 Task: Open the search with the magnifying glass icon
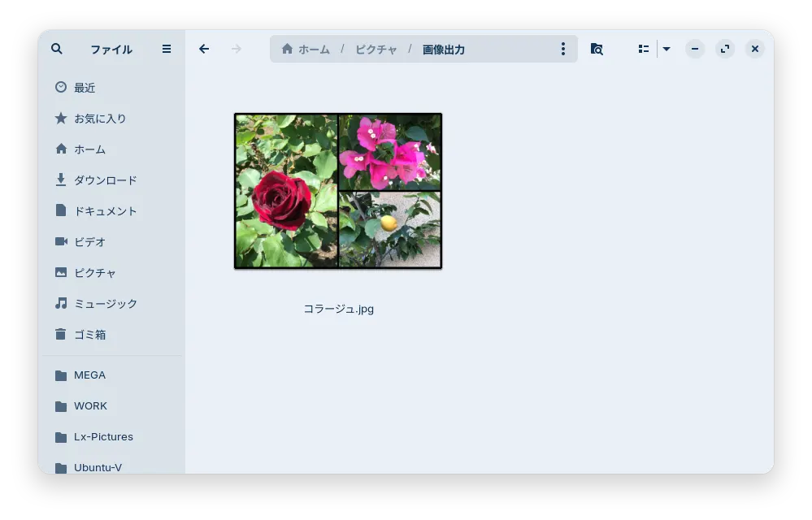point(56,49)
